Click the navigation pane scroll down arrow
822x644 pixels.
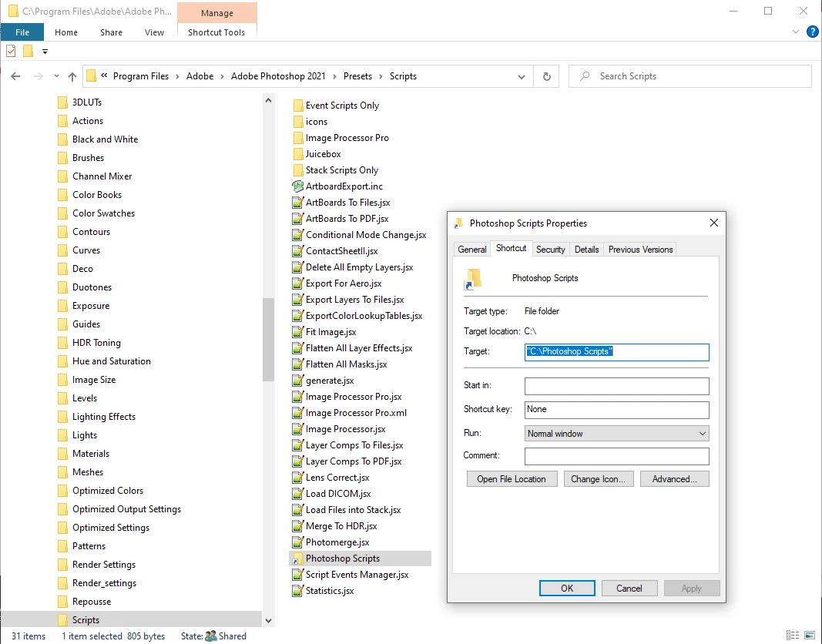268,620
